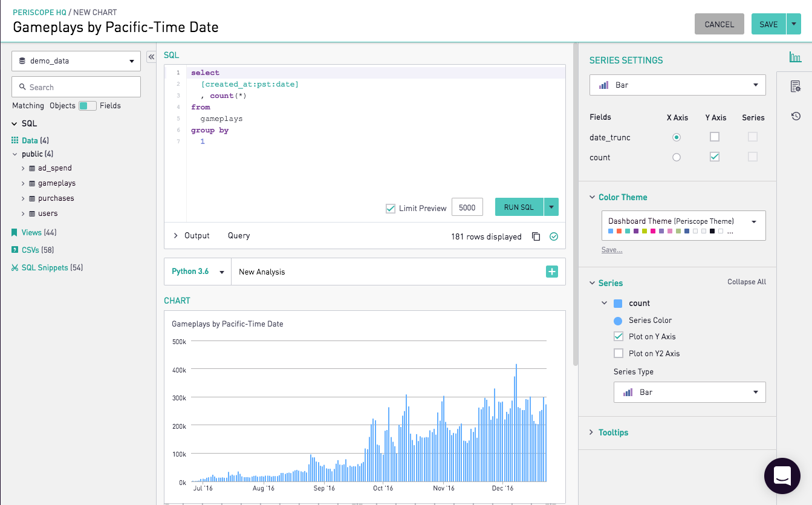812x505 pixels.
Task: Enable Plot on Y2 Axis
Action: pos(619,353)
